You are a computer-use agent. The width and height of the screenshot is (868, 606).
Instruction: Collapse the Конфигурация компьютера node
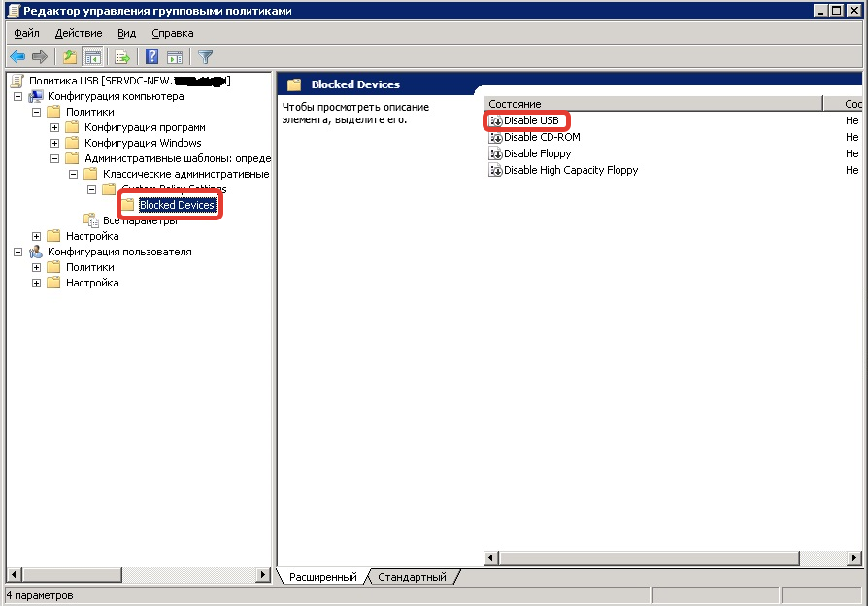point(17,96)
